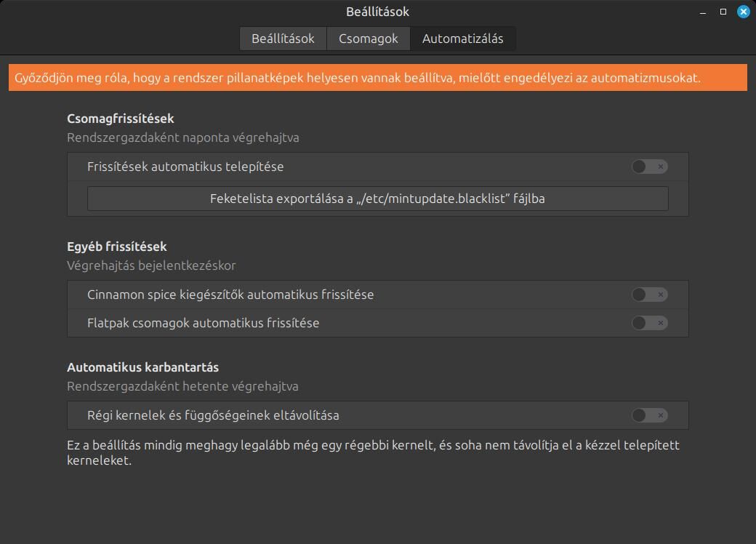Enable Frissítések automatikus telepítése switch
This screenshot has width=756, height=544.
pyautogui.click(x=649, y=167)
